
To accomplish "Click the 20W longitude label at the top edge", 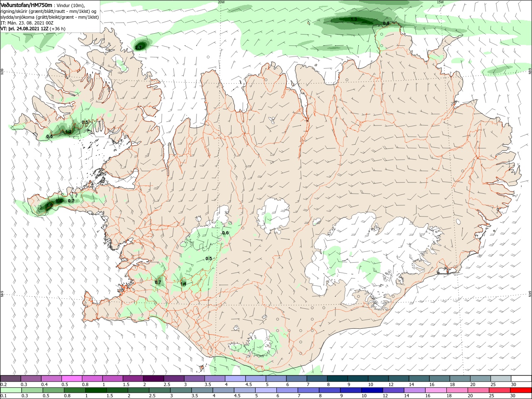I will tap(221, 2).
